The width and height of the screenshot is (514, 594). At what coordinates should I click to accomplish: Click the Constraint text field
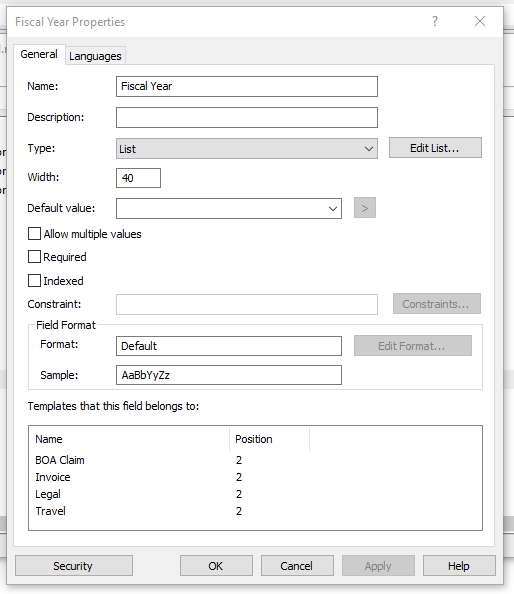point(247,304)
